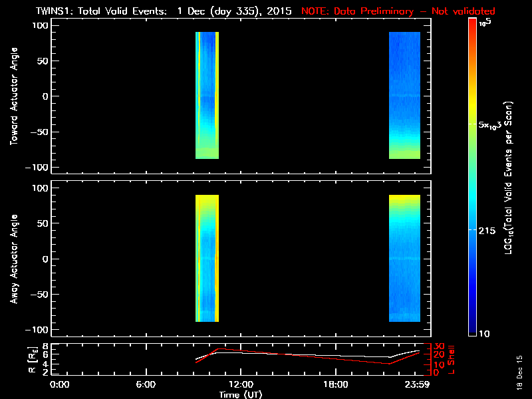This screenshot has height=399, width=532.
Task: Click the Time (UT) axis title
Action: pos(241,394)
